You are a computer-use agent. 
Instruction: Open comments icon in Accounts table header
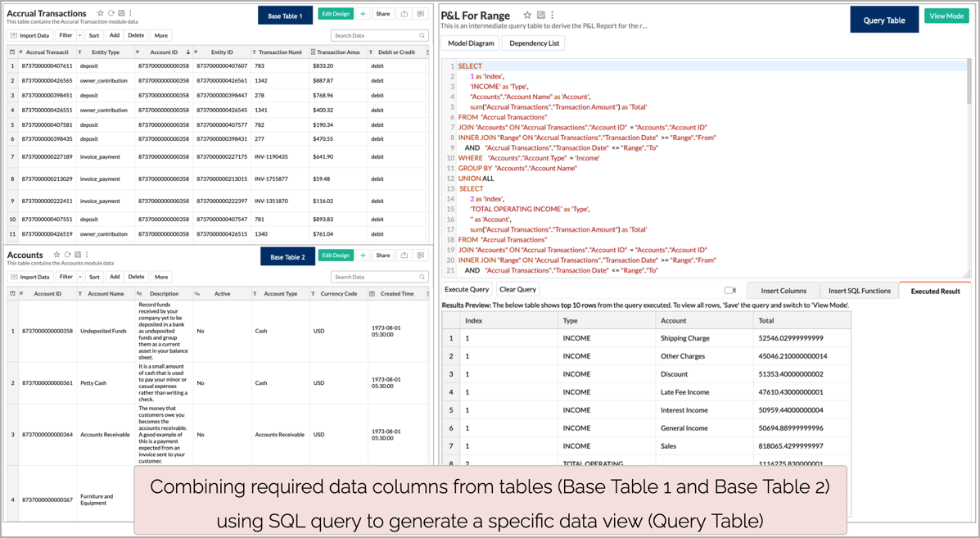(x=421, y=255)
